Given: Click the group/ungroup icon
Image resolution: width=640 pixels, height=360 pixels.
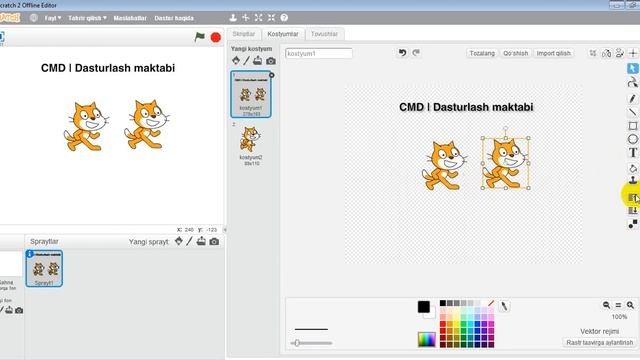Looking at the screenshot, I should click(x=633, y=224).
